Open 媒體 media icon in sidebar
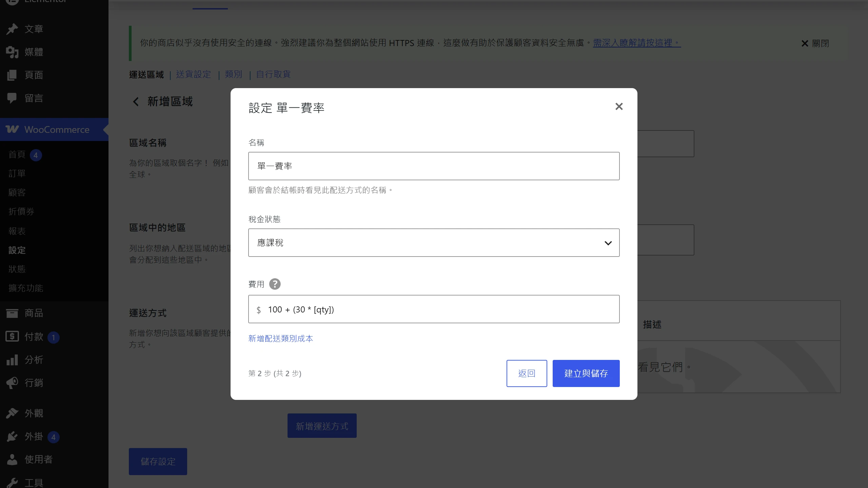The image size is (868, 488). coord(12,52)
